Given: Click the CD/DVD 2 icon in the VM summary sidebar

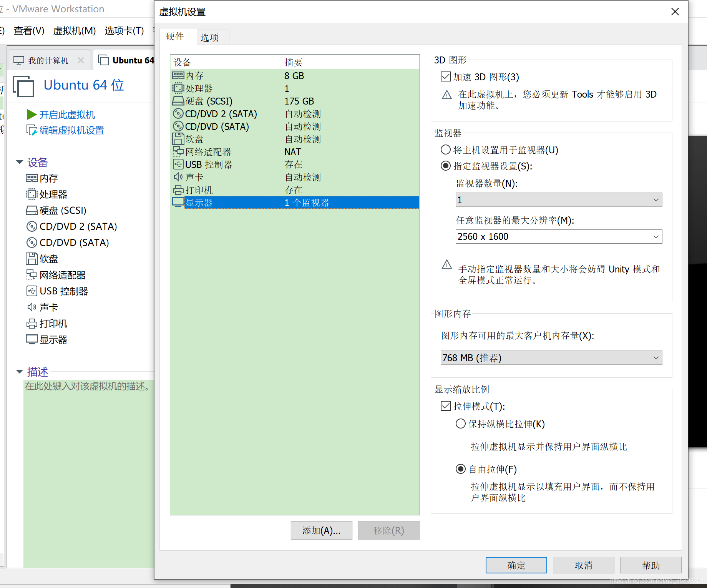Looking at the screenshot, I should (32, 227).
